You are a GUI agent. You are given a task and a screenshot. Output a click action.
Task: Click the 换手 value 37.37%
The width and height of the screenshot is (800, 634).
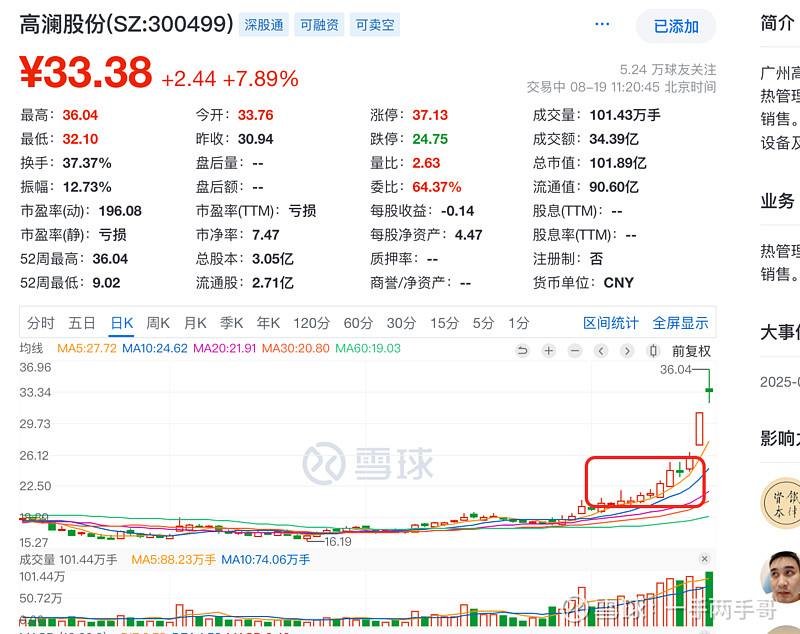(x=87, y=163)
